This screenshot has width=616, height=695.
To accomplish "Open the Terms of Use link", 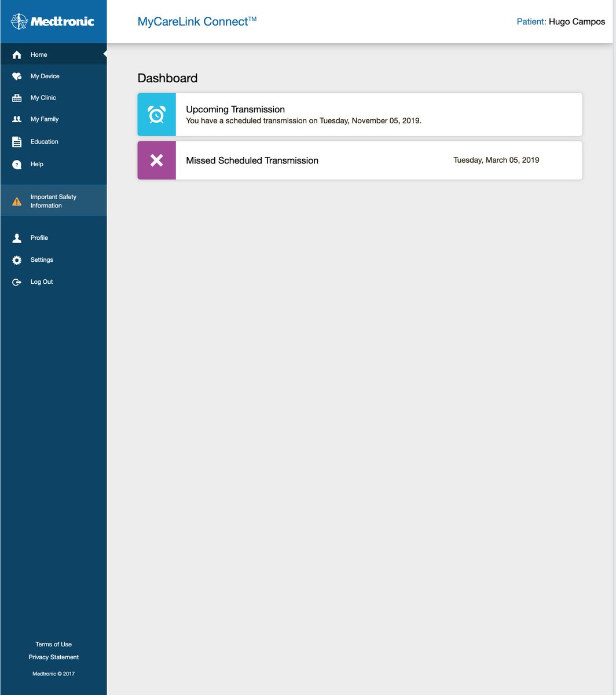I will pyautogui.click(x=54, y=644).
